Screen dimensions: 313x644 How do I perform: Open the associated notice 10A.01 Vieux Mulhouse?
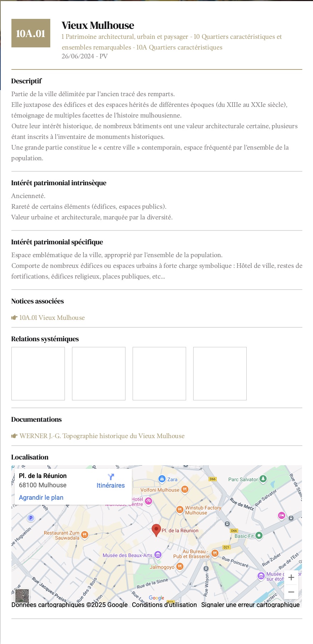pos(52,318)
